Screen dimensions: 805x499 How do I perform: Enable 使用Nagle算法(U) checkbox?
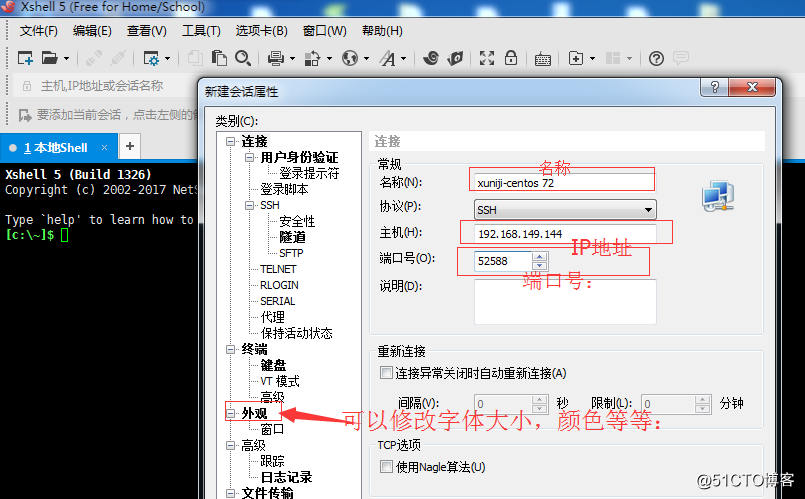click(386, 467)
